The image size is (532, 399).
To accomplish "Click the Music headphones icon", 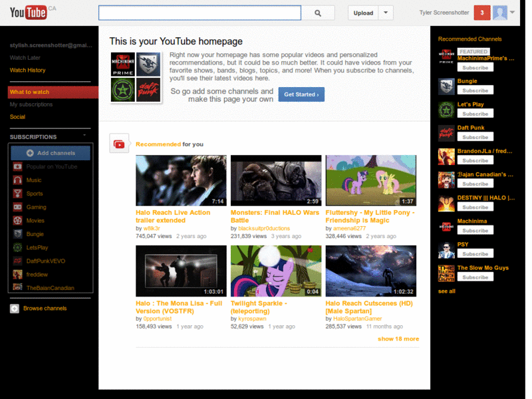I will (x=18, y=180).
